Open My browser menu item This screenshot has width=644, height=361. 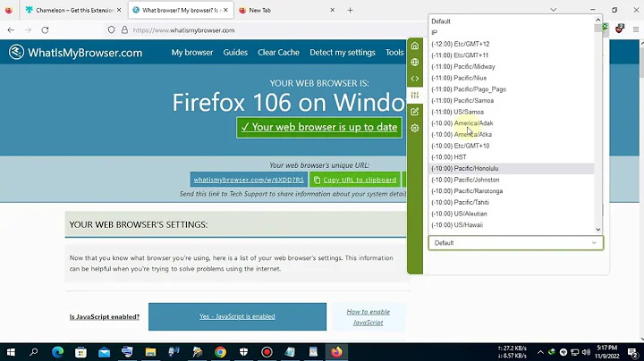click(x=192, y=53)
